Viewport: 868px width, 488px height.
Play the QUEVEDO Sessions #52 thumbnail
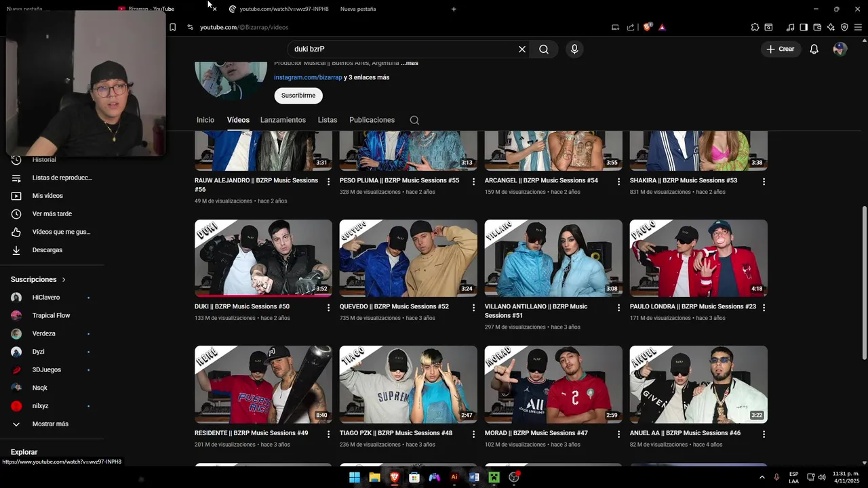click(408, 258)
